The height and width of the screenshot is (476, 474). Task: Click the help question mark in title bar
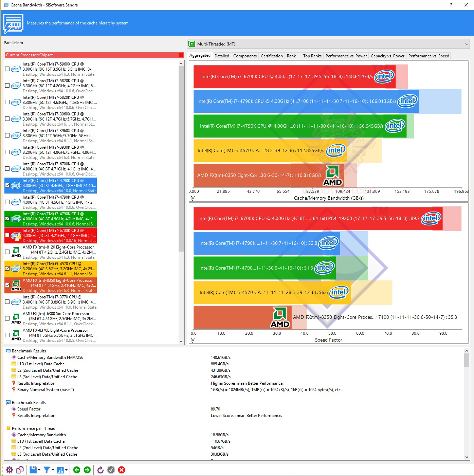pos(451,5)
